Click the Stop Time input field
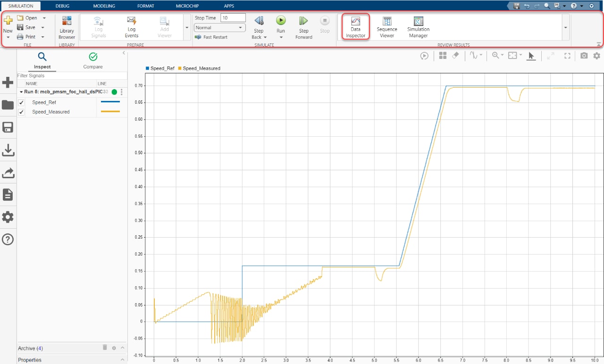 point(233,18)
